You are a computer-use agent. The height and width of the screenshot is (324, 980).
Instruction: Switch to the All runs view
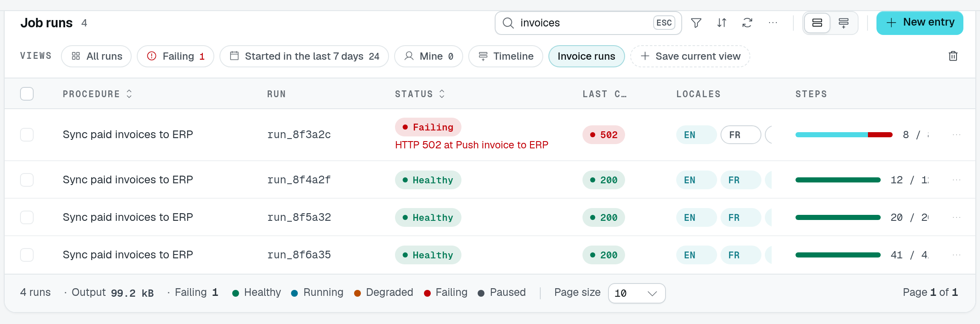click(96, 56)
